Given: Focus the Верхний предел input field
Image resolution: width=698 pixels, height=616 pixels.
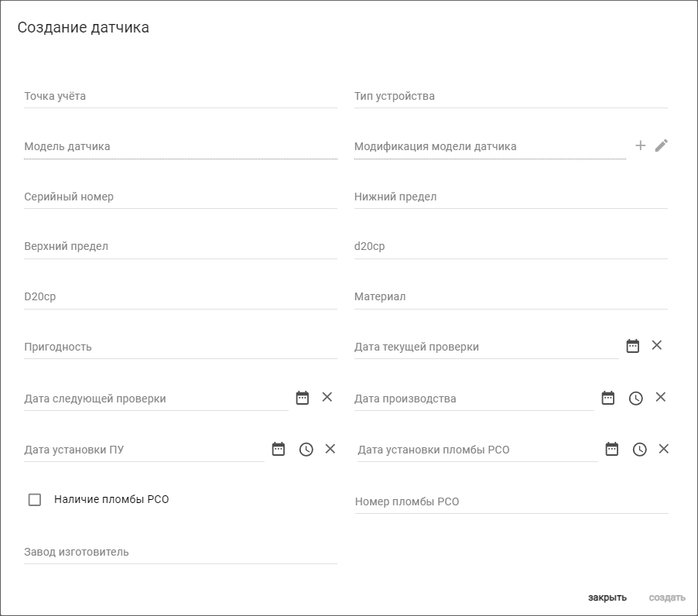Looking at the screenshot, I should pos(180,246).
